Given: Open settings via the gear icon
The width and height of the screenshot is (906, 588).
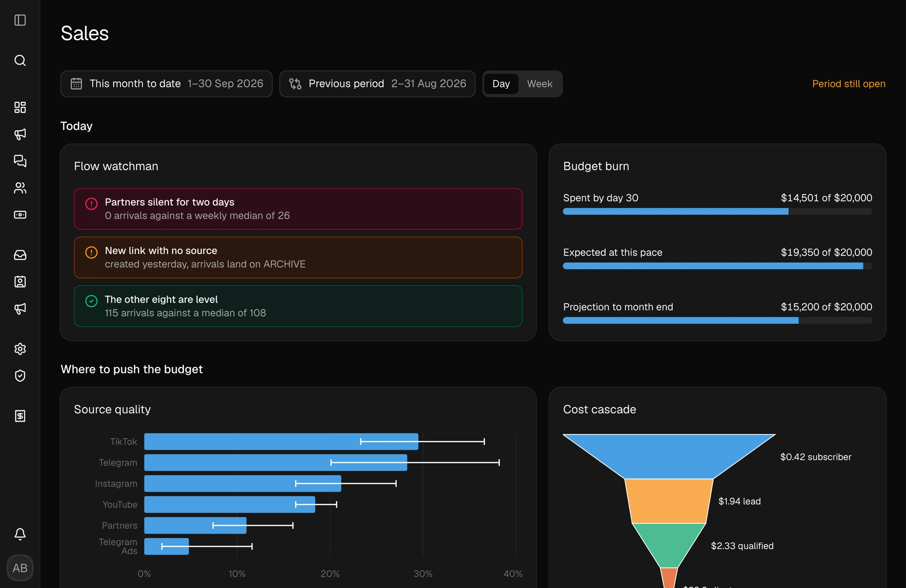Looking at the screenshot, I should [20, 349].
